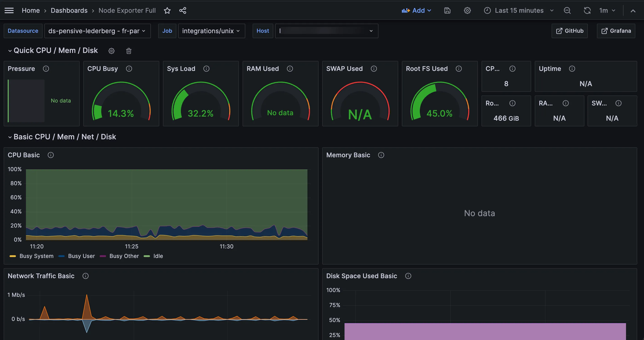Mark dashboard as favorite with star

(167, 10)
